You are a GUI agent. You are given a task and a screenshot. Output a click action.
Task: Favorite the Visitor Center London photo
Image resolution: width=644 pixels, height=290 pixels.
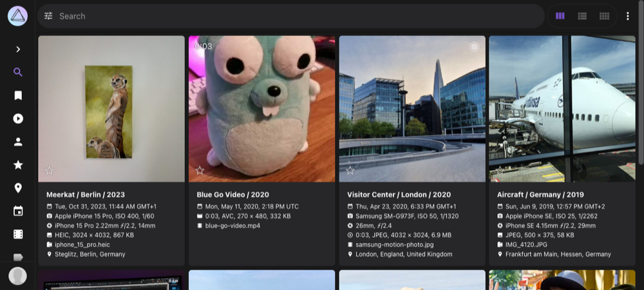click(350, 170)
